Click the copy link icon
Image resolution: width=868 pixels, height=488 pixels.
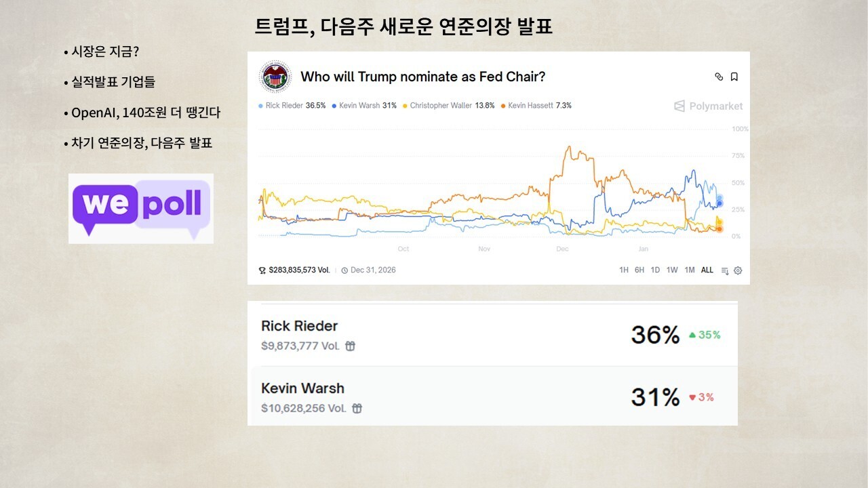click(719, 77)
